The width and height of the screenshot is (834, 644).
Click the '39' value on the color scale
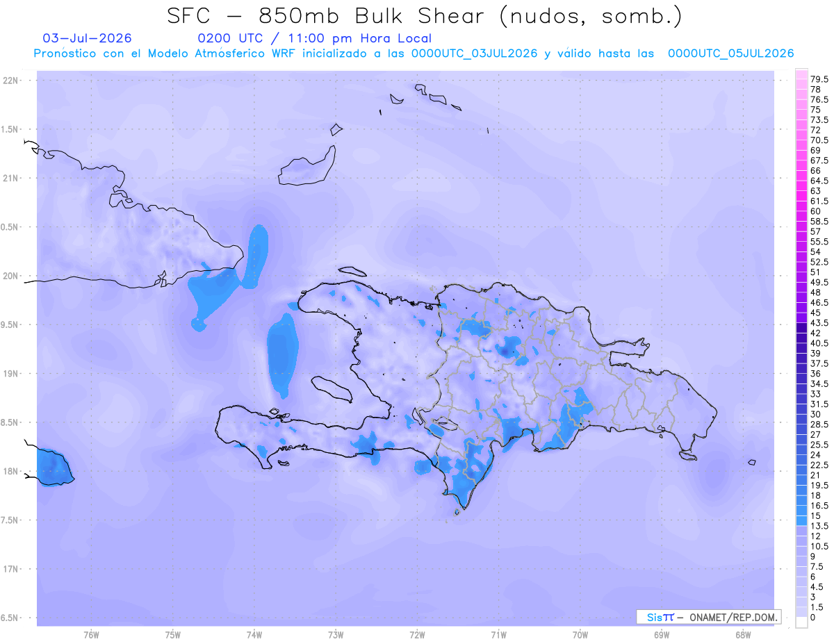click(x=816, y=353)
